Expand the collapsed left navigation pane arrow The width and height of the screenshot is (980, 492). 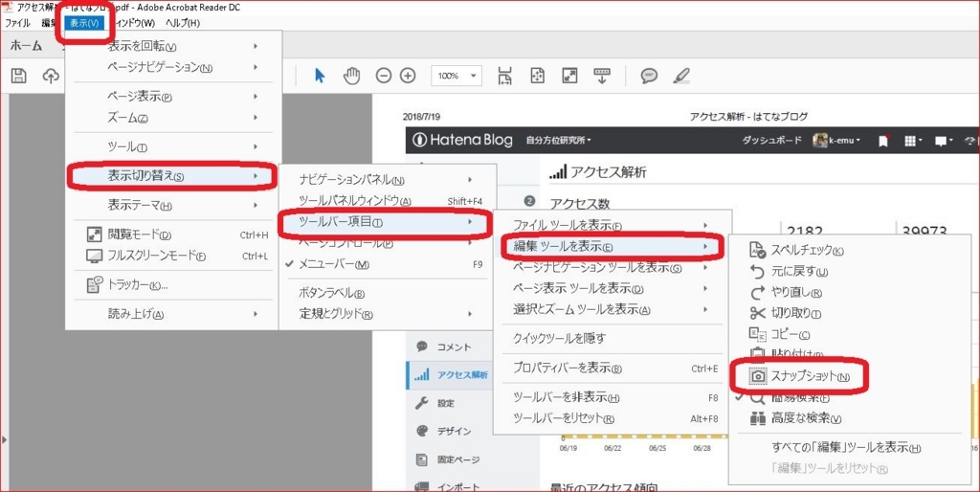pyautogui.click(x=5, y=440)
